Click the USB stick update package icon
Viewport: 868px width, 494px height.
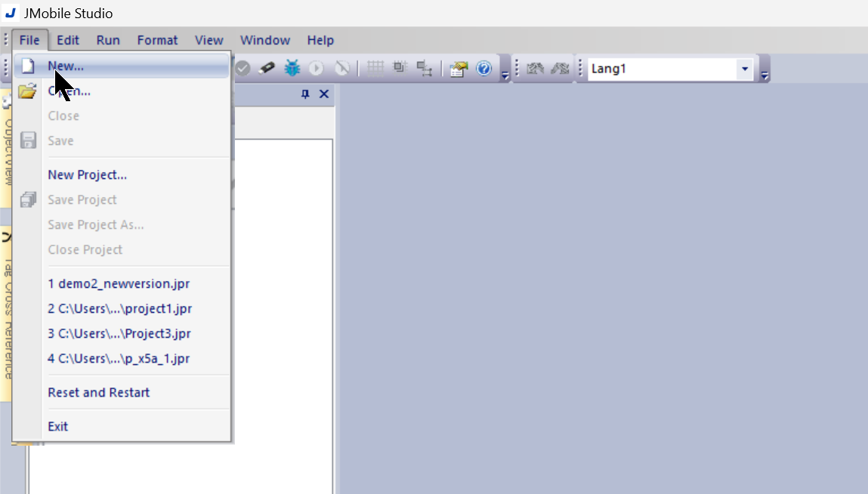[267, 68]
